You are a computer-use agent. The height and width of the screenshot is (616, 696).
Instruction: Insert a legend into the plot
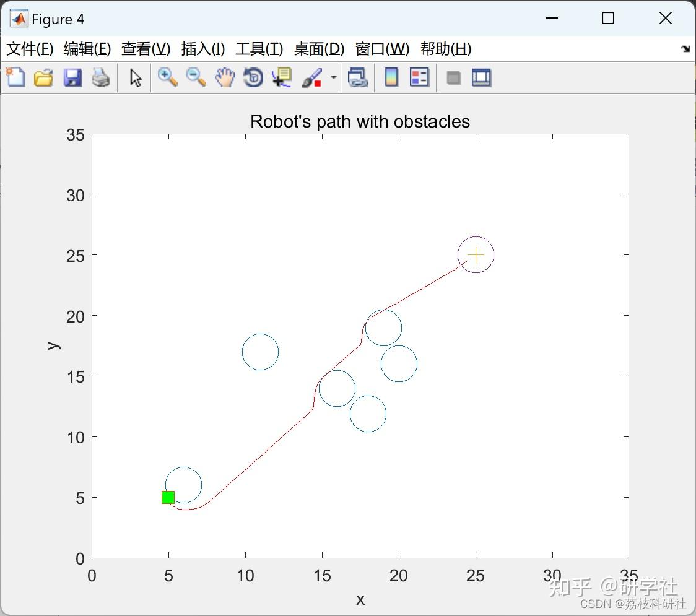click(419, 77)
